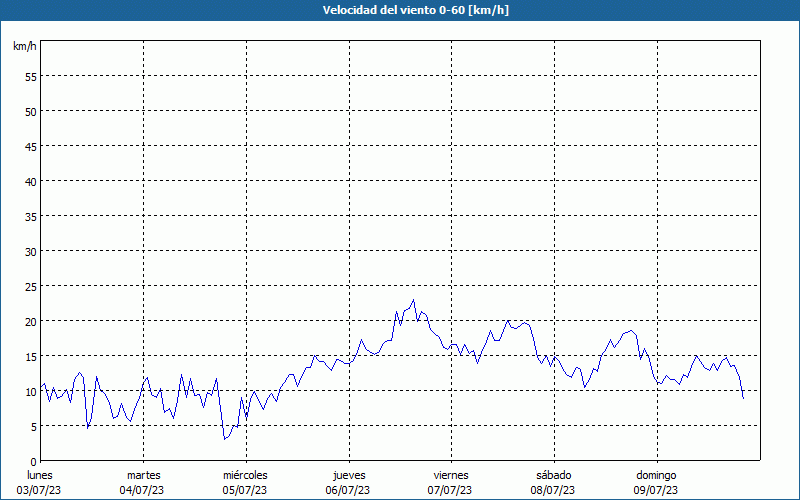Click the y-axis value 0
This screenshot has width=800, height=500.
click(34, 462)
